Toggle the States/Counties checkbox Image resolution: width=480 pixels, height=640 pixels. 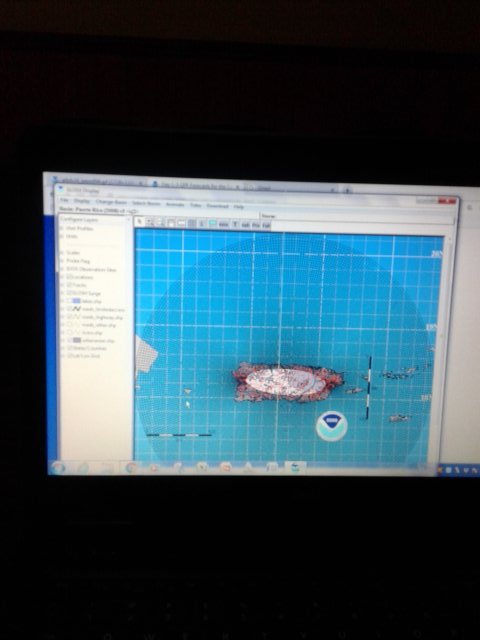click(69, 348)
